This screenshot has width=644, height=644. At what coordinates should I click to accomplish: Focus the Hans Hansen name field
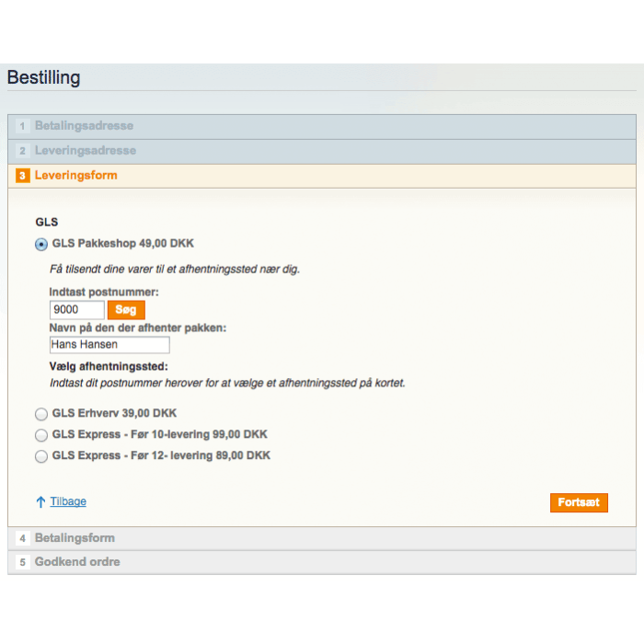click(109, 345)
